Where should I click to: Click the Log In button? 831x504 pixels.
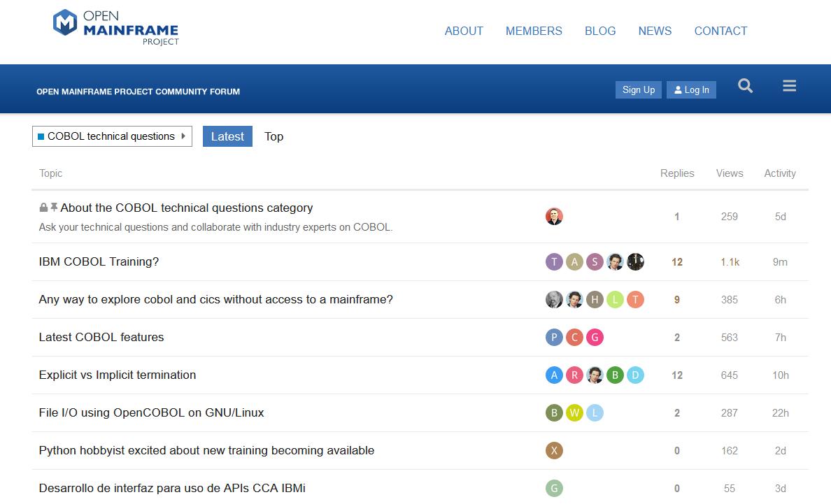pyautogui.click(x=691, y=90)
